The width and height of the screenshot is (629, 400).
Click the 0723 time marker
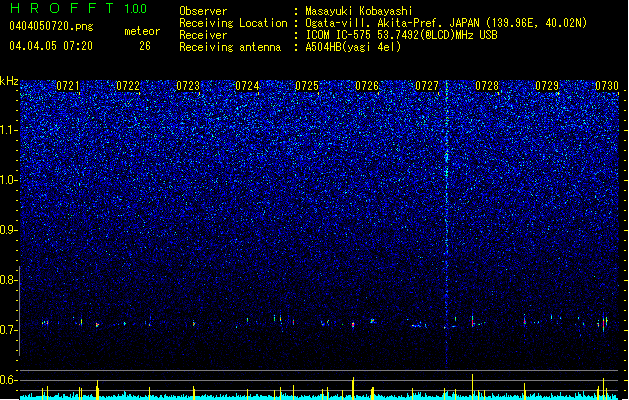pyautogui.click(x=188, y=85)
